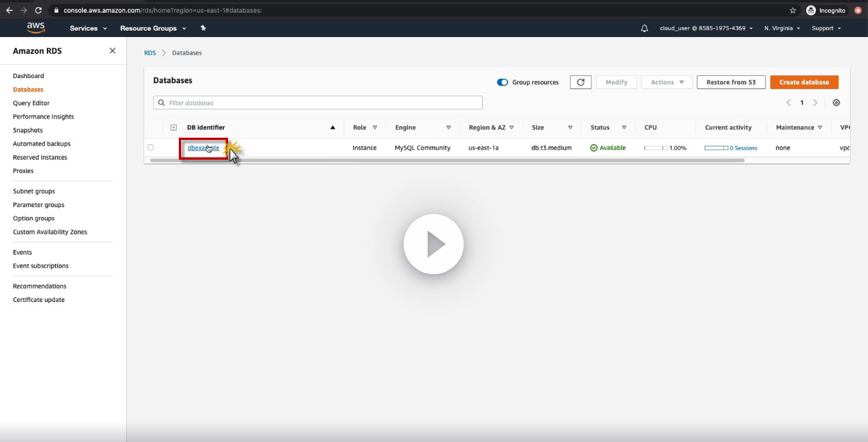Click the Create database button
Image resolution: width=868 pixels, height=442 pixels.
click(804, 82)
